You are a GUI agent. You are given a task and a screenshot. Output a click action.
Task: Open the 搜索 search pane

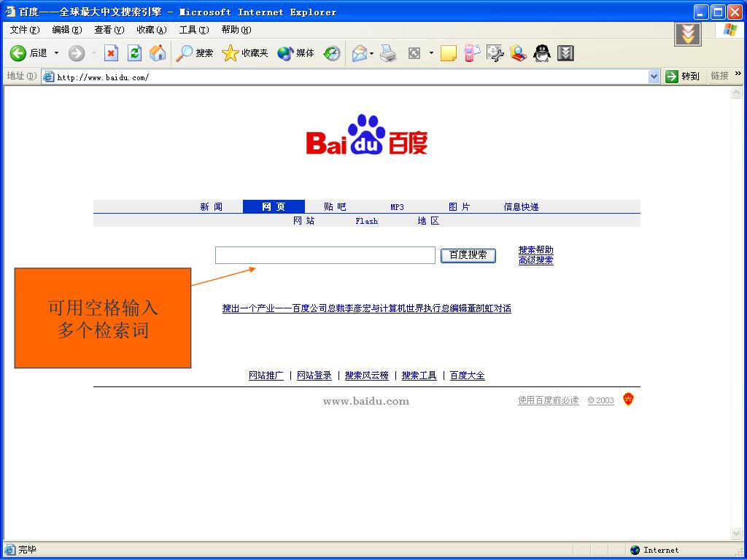(194, 53)
